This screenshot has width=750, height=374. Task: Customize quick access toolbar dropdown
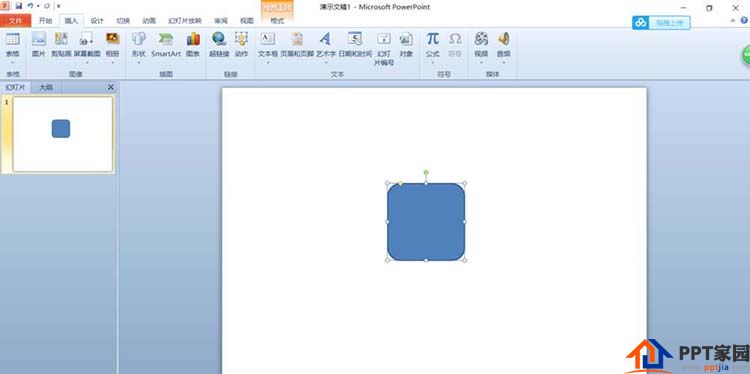[x=58, y=6]
